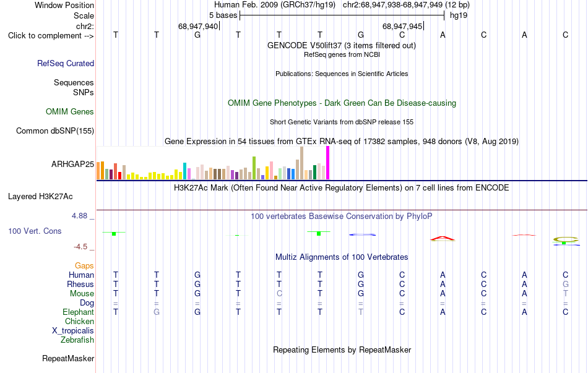The height and width of the screenshot is (373, 588).
Task: Open the OMIM Genes track label
Action: point(69,112)
